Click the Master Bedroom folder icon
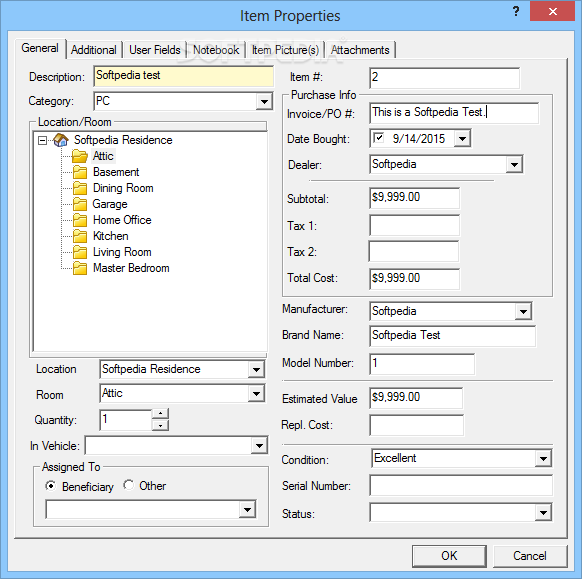The image size is (582, 579). [x=80, y=268]
